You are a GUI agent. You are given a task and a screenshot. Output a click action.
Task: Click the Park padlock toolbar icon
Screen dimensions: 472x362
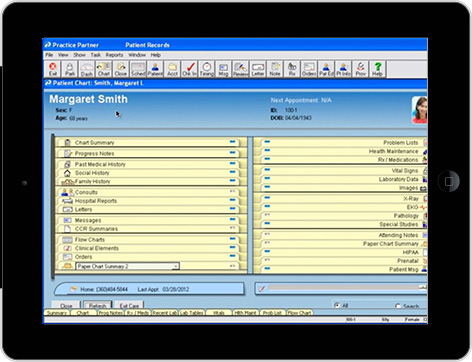click(70, 69)
